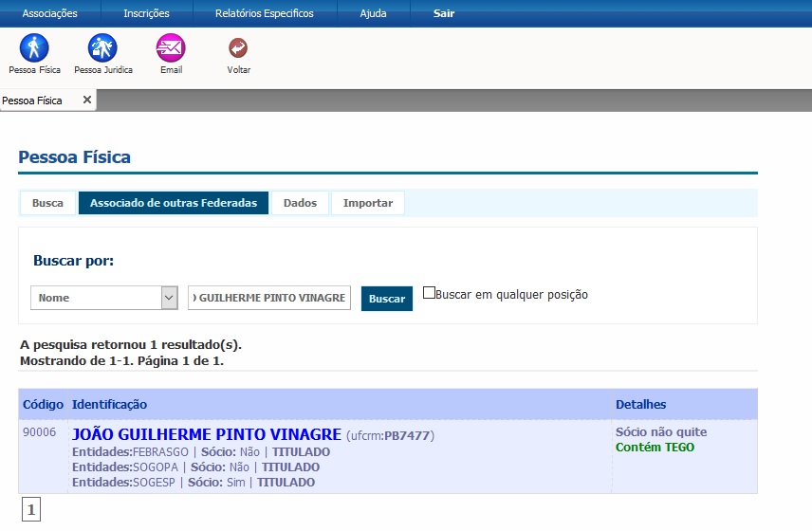Select Associado de outras Federadas tab
The width and height of the screenshot is (812, 531).
[x=174, y=203]
